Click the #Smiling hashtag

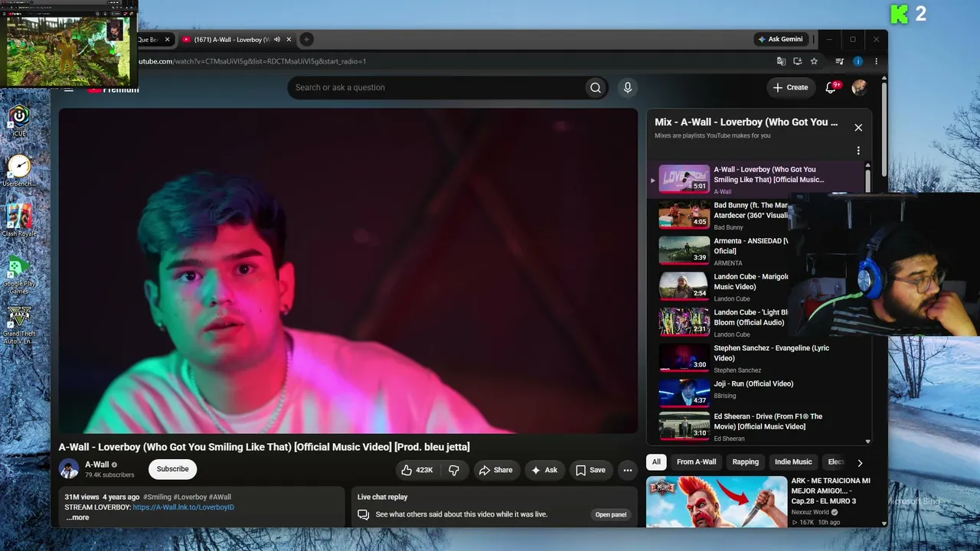click(x=157, y=497)
